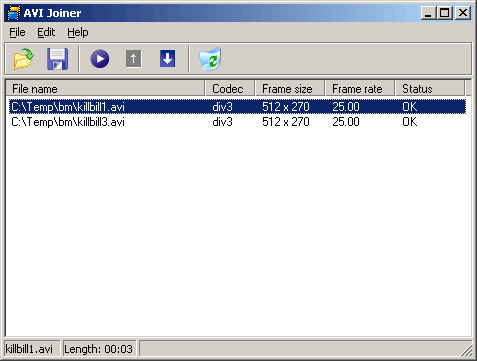Close the AVI Joiner window
Image resolution: width=477 pixels, height=361 pixels.
pyautogui.click(x=463, y=13)
